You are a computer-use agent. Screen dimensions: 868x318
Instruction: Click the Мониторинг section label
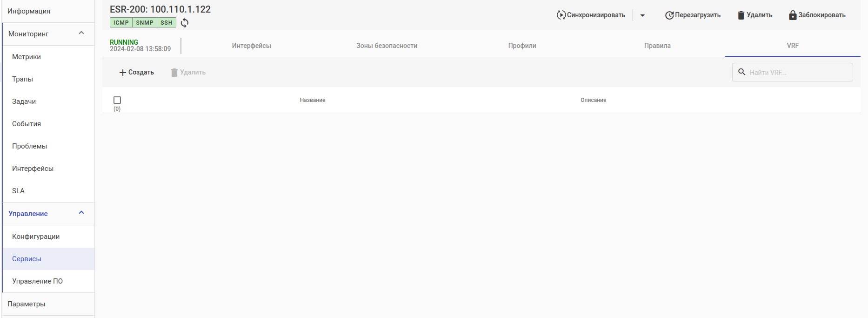[28, 34]
